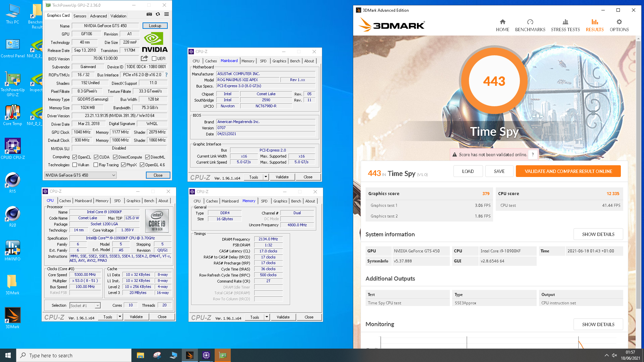Screen dimensions: 644x362
Task: Open the Socket #1 selection dropdown
Action: pos(85,305)
